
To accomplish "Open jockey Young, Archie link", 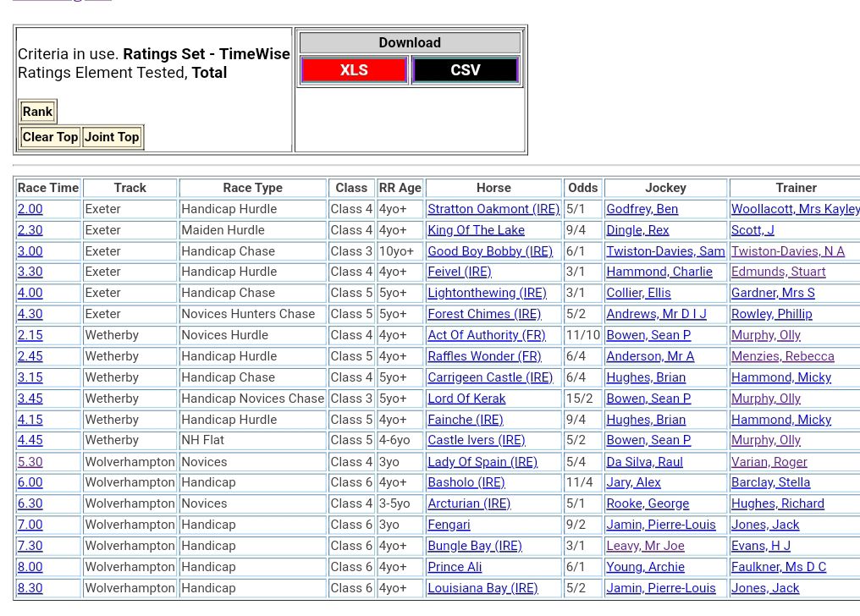I will pyautogui.click(x=645, y=567).
